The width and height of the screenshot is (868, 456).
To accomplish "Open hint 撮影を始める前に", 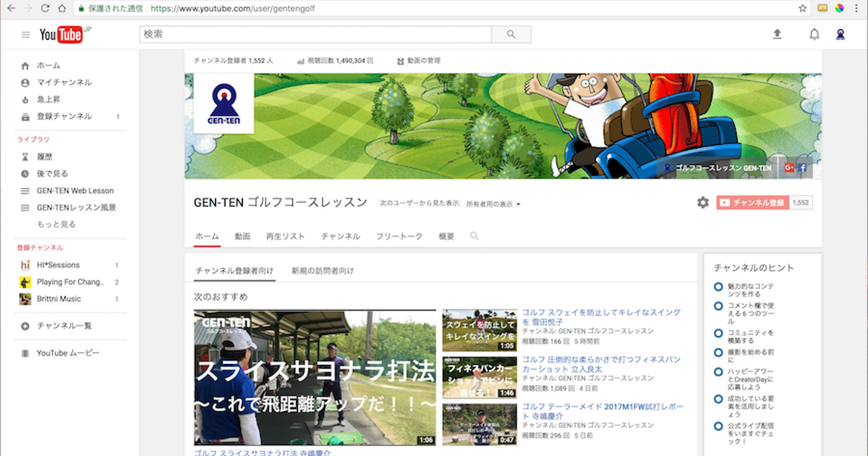I will click(x=751, y=355).
